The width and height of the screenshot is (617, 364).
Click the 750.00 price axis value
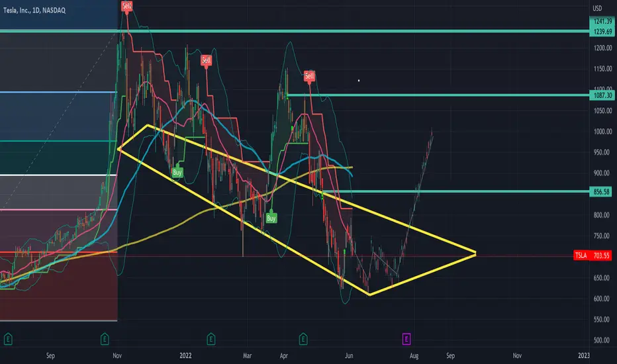[603, 236]
